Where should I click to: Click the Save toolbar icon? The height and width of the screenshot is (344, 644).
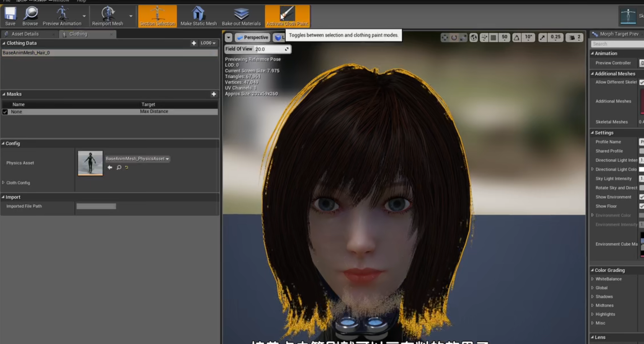coord(10,14)
